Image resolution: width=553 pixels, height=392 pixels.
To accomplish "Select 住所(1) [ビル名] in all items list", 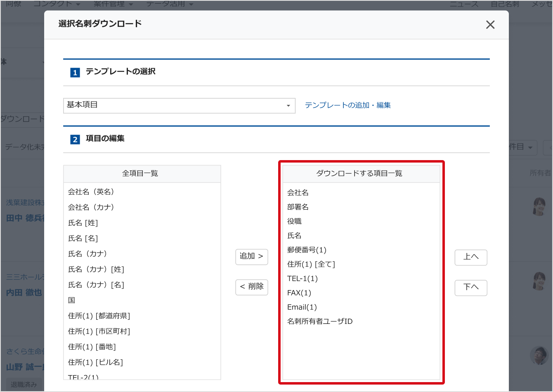I will pyautogui.click(x=95, y=362).
